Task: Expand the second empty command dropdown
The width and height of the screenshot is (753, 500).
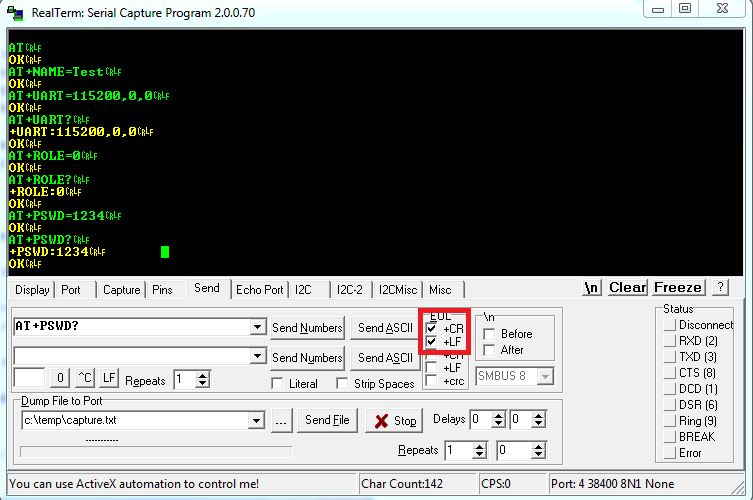Action: click(257, 356)
